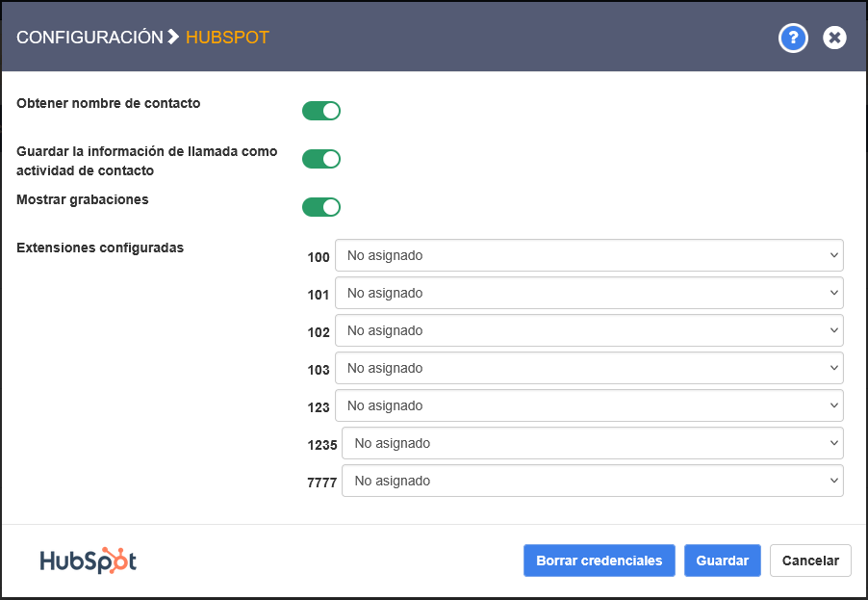The height and width of the screenshot is (600, 868).
Task: Toggle the Mostrar grabaciones switch
Action: click(x=321, y=207)
